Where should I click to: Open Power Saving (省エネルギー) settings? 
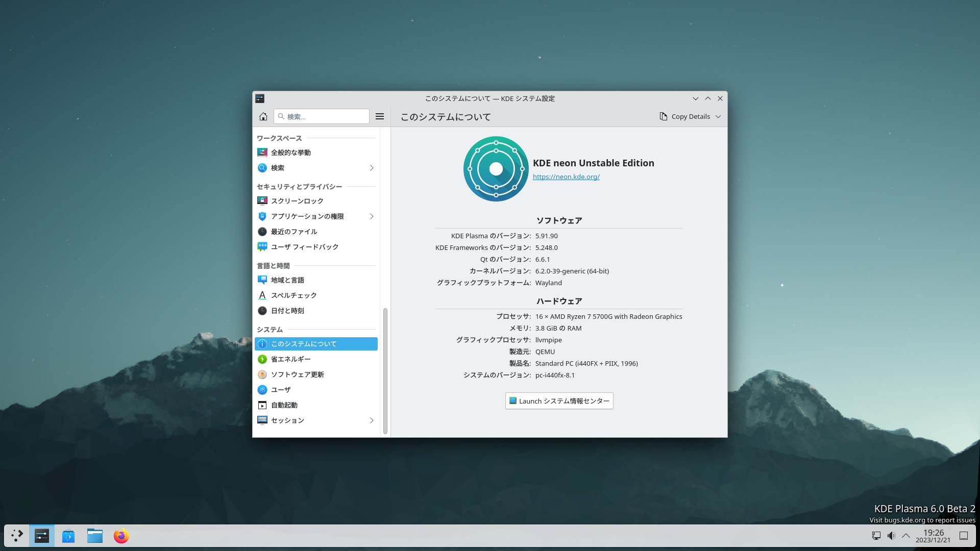[290, 359]
